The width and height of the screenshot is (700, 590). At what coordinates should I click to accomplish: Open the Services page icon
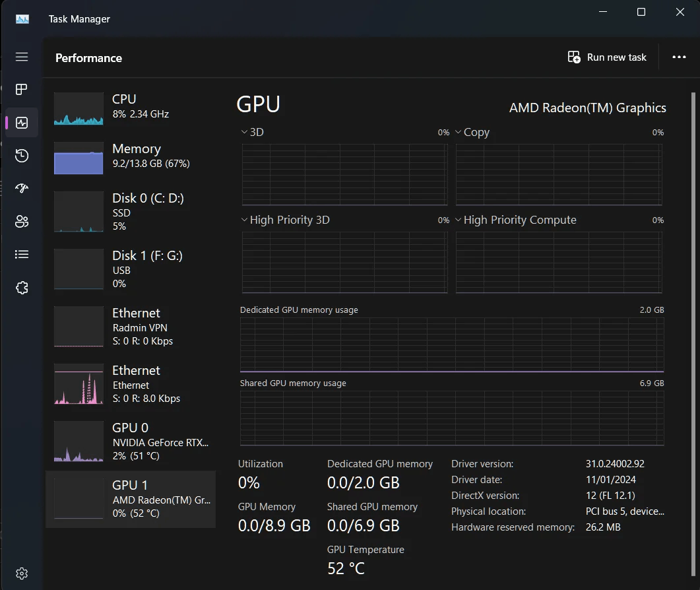point(21,288)
